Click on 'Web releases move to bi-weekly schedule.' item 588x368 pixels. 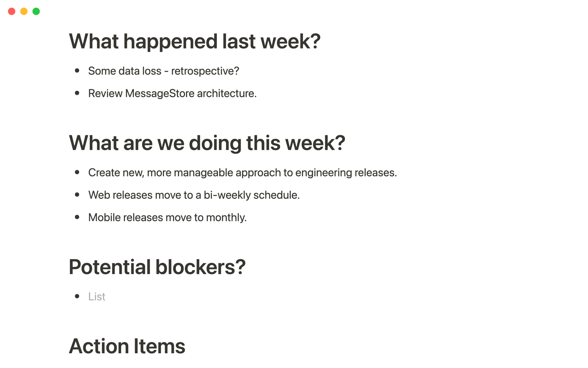[194, 195]
